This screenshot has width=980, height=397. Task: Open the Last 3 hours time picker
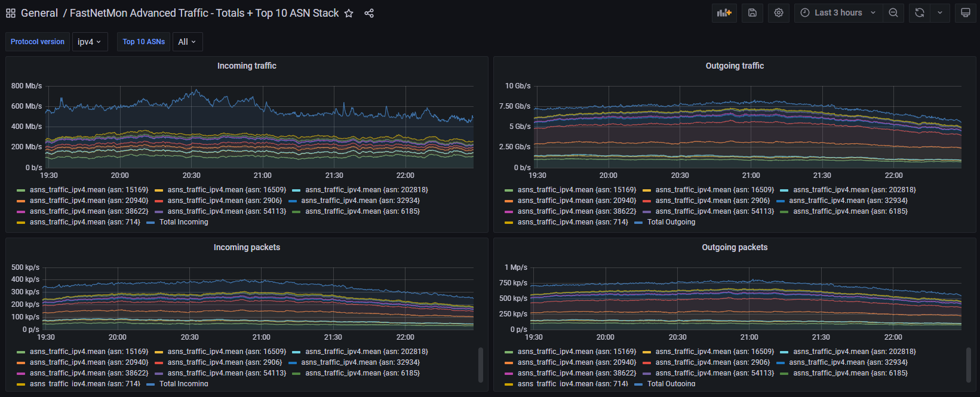(838, 13)
